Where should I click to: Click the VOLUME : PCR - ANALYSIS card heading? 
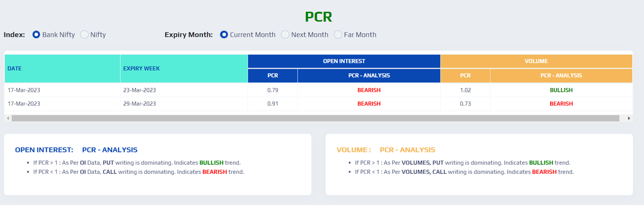[x=386, y=150]
